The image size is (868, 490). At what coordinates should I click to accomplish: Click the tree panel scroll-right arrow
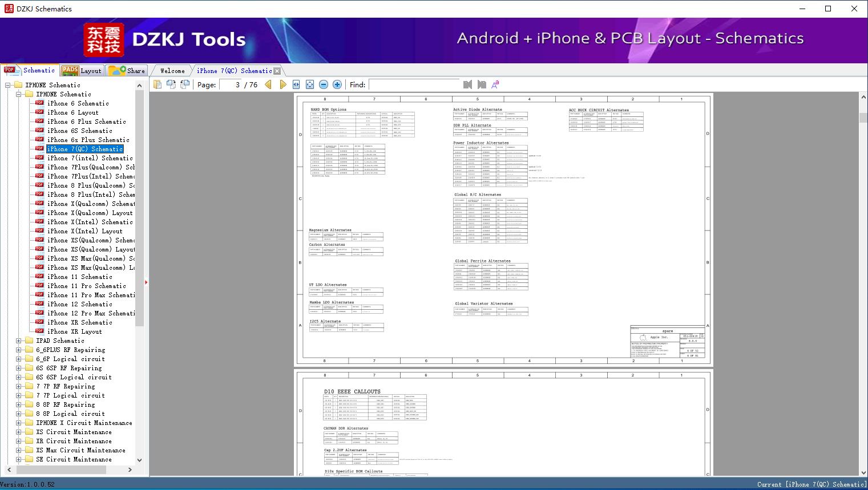pyautogui.click(x=130, y=469)
